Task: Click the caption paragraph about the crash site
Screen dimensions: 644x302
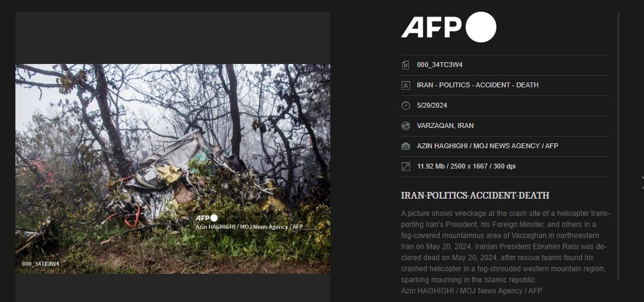Action: [506, 247]
